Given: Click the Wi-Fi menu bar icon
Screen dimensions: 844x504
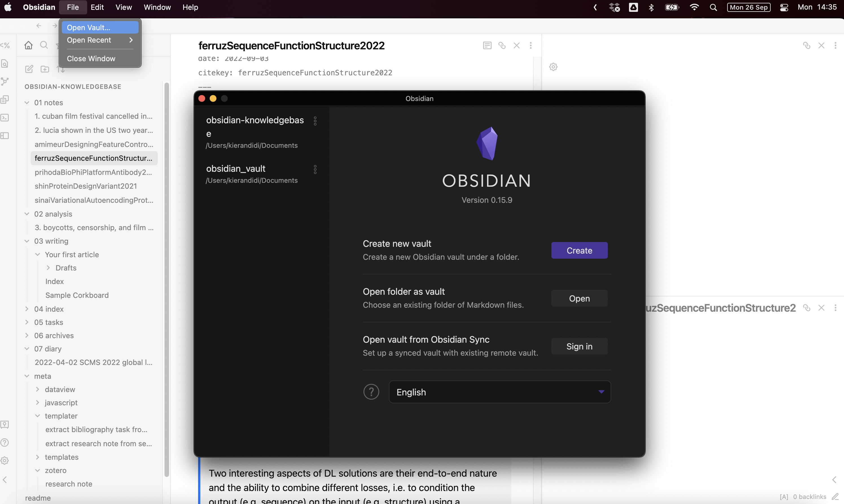Looking at the screenshot, I should pyautogui.click(x=694, y=7).
